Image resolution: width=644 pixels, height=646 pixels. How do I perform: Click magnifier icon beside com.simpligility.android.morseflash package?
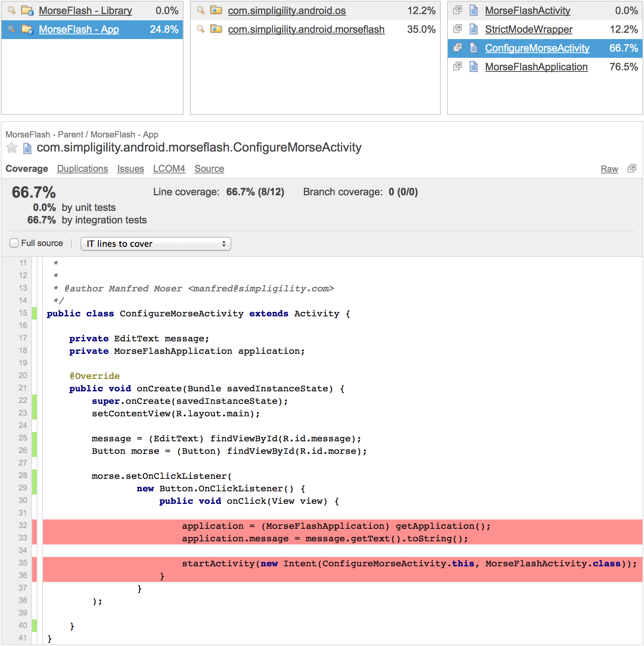[x=200, y=29]
